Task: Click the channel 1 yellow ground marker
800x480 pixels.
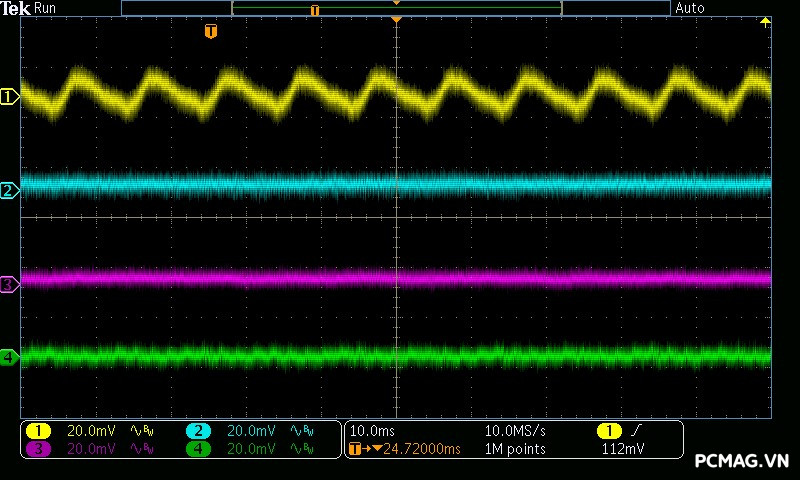Action: (x=10, y=97)
